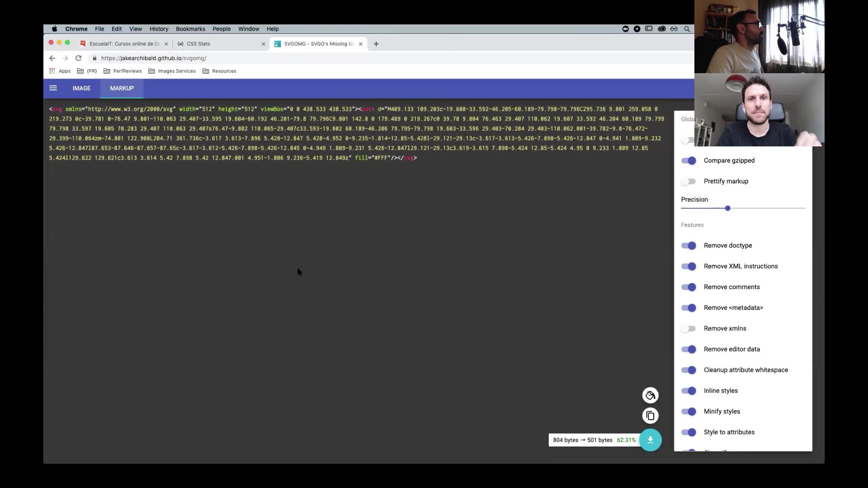
Task: Click the Features section heading
Action: [x=692, y=225]
